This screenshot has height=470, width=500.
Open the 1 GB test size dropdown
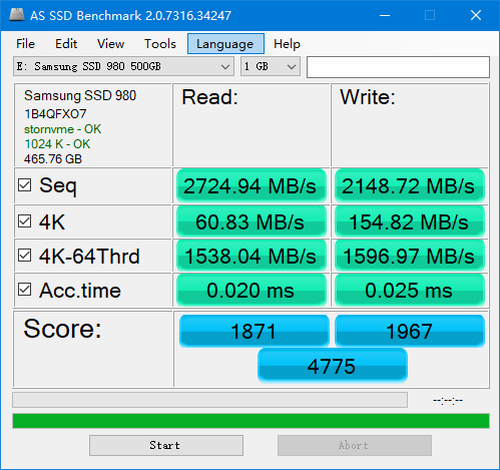click(270, 66)
